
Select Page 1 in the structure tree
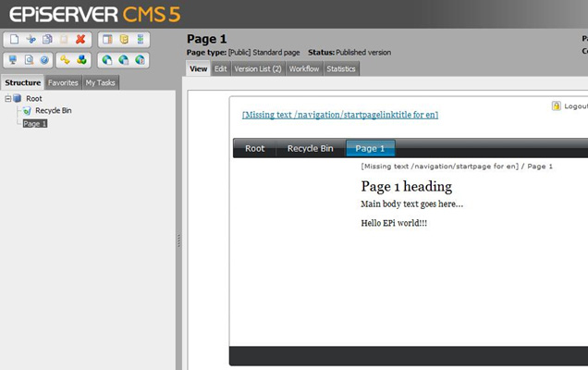(x=35, y=123)
